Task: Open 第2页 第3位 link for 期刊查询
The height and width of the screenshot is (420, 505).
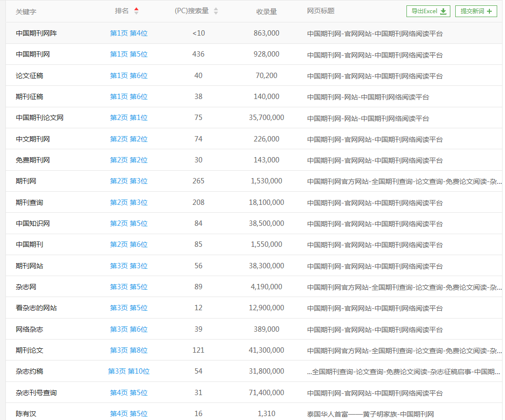Action: point(128,202)
